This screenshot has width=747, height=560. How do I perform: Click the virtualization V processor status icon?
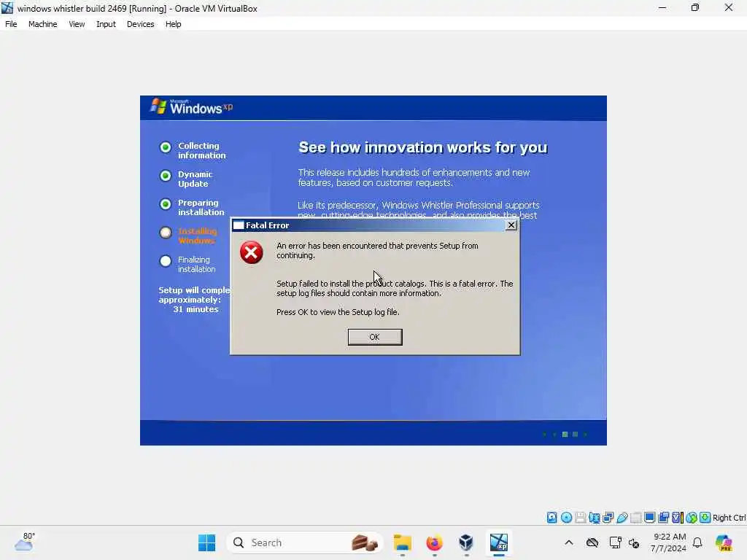pos(677,517)
